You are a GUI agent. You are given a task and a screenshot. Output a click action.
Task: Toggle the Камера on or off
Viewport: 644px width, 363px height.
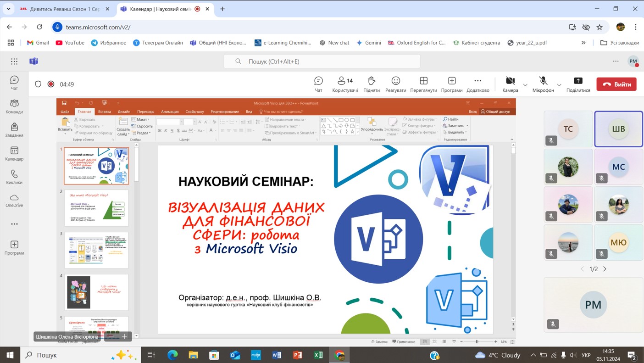(x=510, y=84)
